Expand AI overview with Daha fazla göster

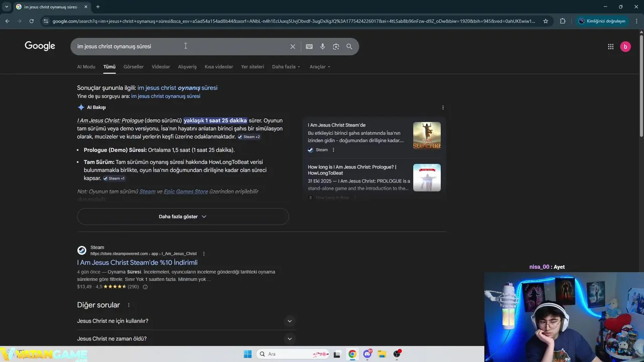[183, 217]
